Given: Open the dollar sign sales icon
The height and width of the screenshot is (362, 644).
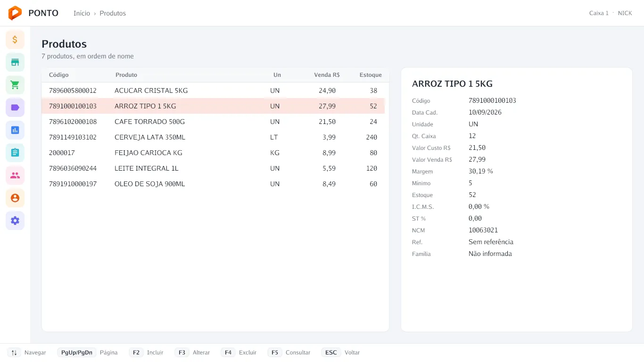Looking at the screenshot, I should pyautogui.click(x=15, y=40).
